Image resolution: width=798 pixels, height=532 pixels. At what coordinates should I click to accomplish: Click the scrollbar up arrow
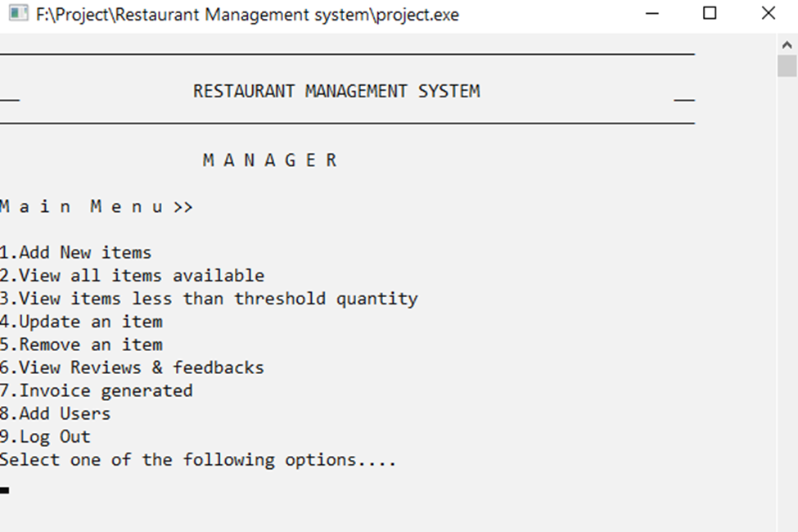[788, 44]
